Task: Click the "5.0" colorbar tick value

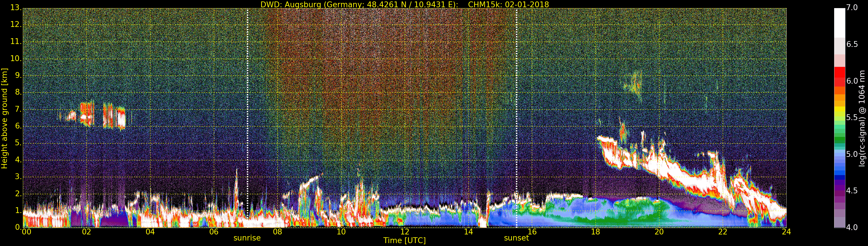Action: 852,154
